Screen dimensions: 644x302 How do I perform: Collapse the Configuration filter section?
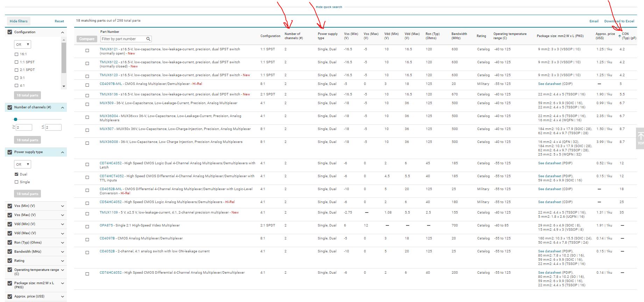(63, 33)
